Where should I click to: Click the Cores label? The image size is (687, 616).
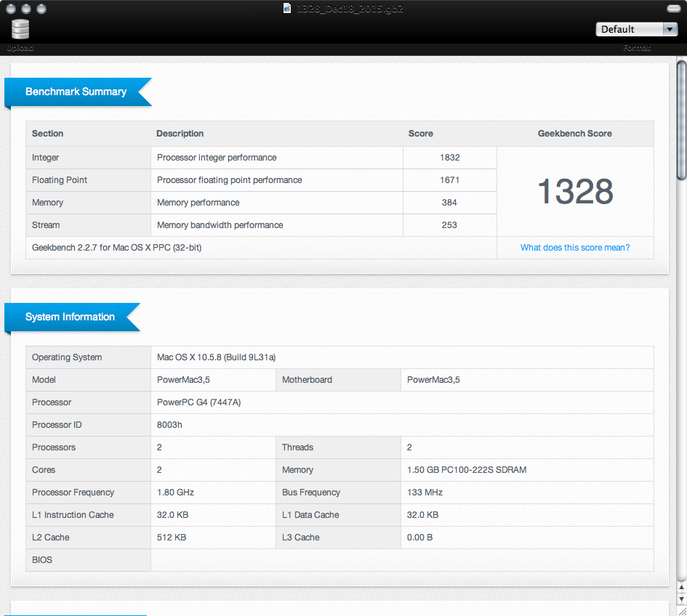point(44,470)
